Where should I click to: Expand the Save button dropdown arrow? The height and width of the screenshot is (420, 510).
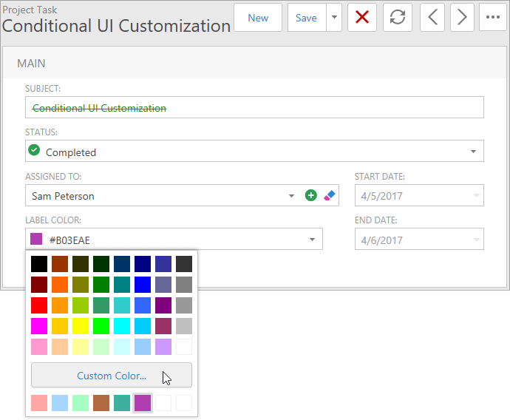pyautogui.click(x=333, y=18)
